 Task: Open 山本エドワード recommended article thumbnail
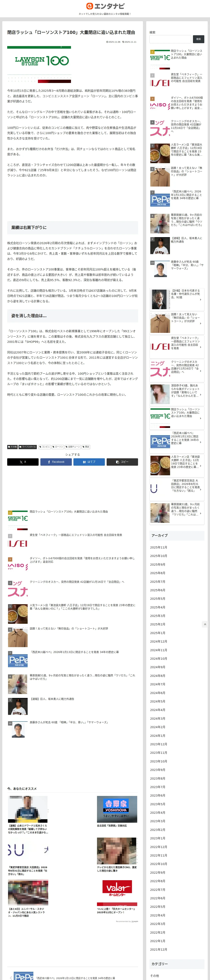[28, 809]
